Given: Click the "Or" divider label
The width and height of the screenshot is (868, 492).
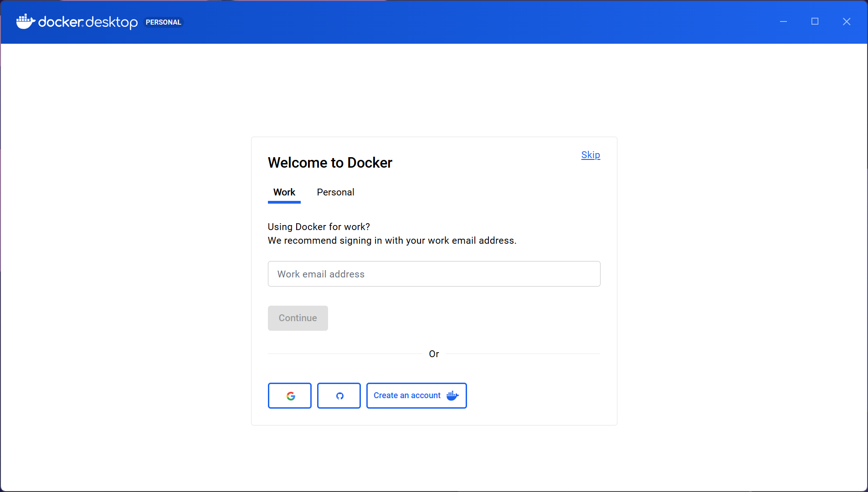Looking at the screenshot, I should pyautogui.click(x=434, y=354).
